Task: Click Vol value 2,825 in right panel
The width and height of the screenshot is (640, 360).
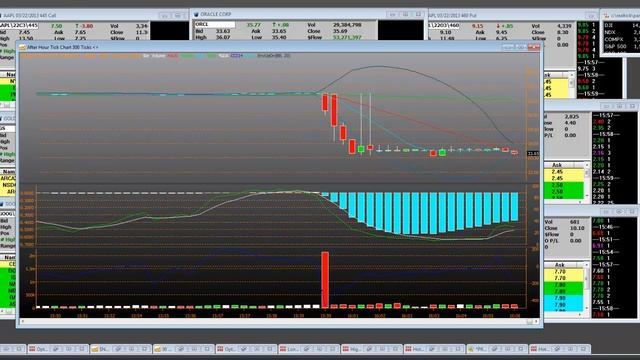Action: click(x=571, y=117)
